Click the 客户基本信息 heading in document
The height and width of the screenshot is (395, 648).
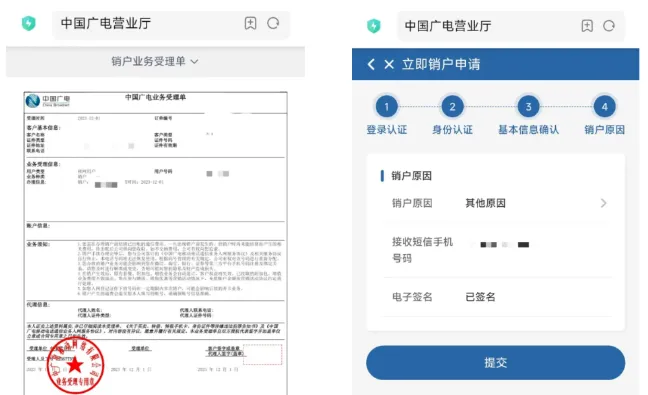point(44,128)
